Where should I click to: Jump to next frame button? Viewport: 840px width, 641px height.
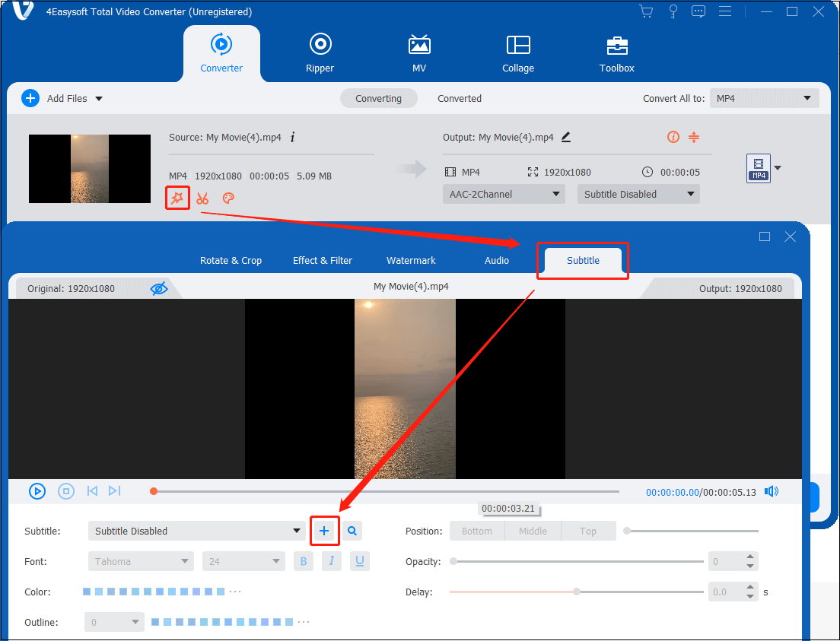(x=115, y=491)
